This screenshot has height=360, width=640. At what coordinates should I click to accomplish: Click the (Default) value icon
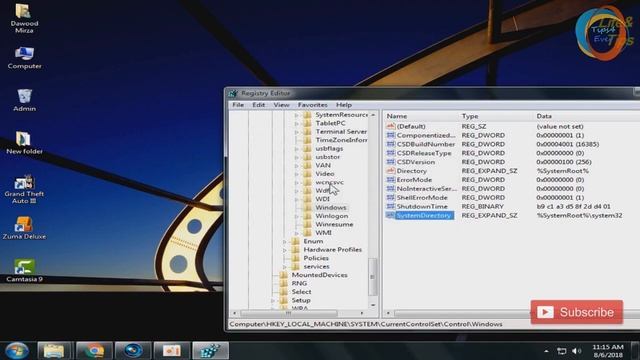coord(391,127)
